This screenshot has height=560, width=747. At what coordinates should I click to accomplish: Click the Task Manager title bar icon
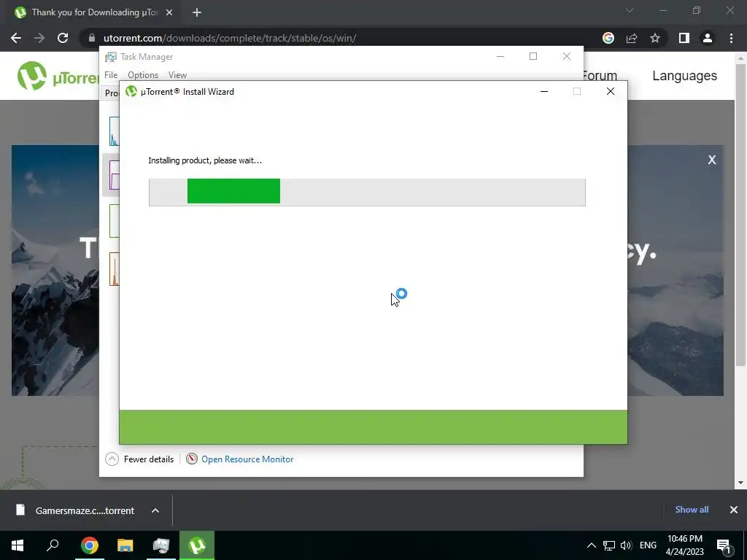coord(111,57)
